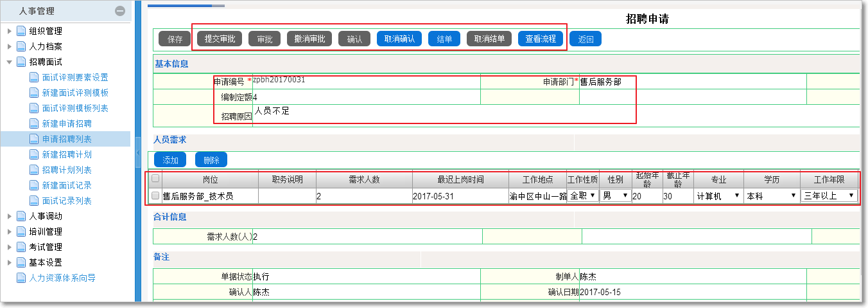Click the 取消确认 button

click(399, 39)
